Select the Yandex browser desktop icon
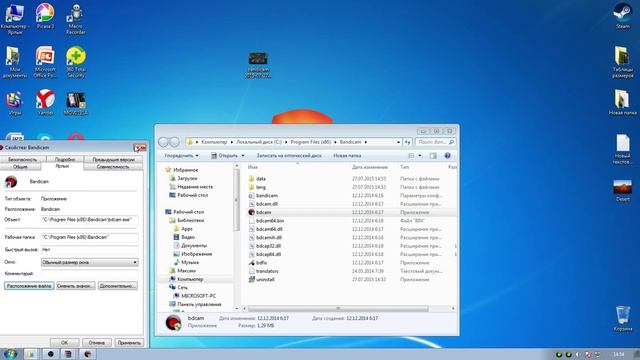The height and width of the screenshot is (360, 640). tap(45, 101)
